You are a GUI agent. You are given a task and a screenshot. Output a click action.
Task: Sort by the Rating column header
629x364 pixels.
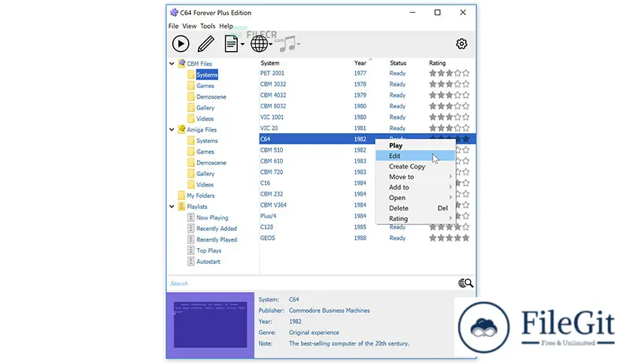[x=437, y=63]
